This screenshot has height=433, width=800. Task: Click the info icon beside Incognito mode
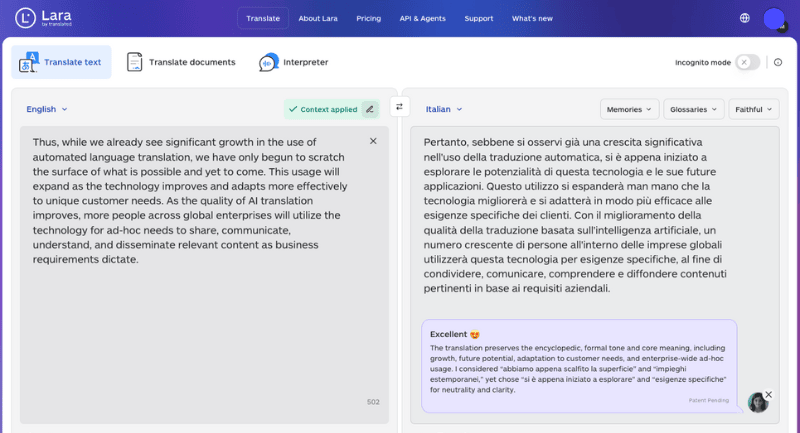point(778,62)
